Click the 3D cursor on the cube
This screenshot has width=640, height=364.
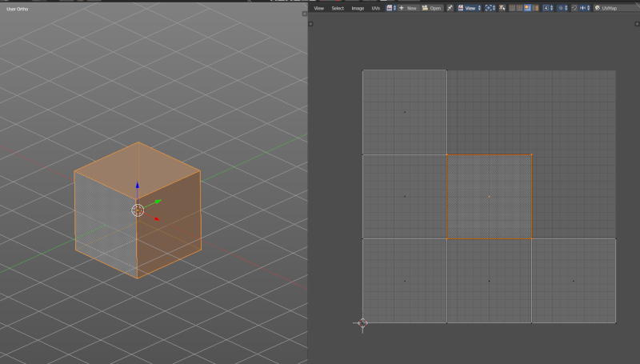point(138,210)
